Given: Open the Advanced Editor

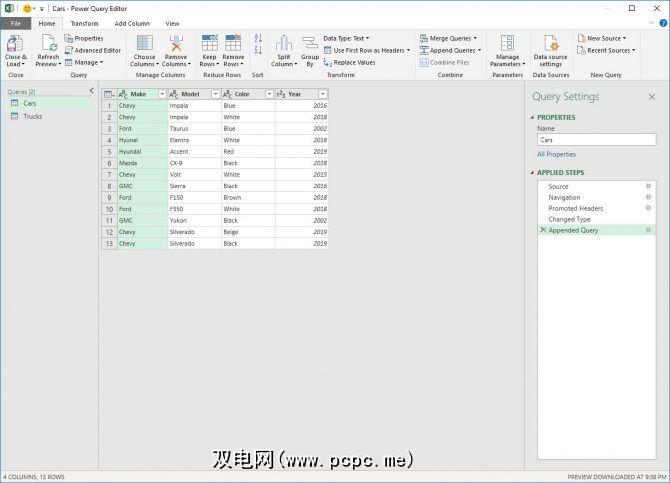Looking at the screenshot, I should click(93, 50).
